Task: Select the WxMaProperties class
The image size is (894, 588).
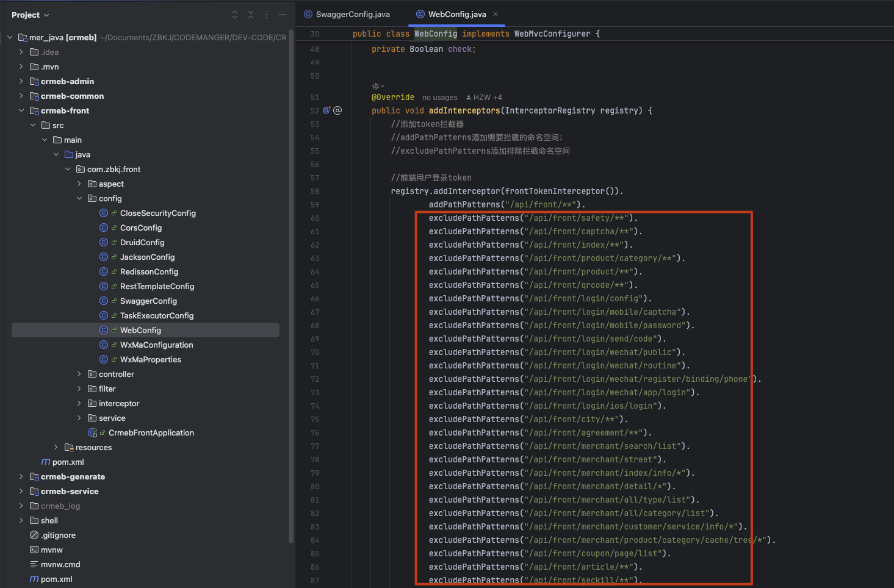Action: pyautogui.click(x=150, y=359)
